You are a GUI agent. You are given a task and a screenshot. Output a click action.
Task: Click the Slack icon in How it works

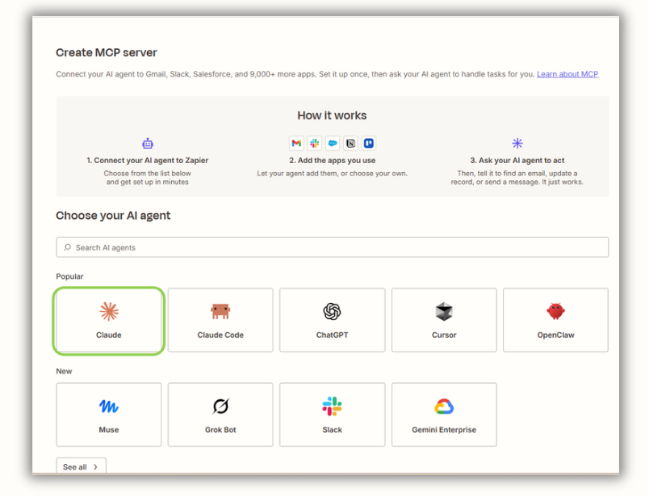click(314, 143)
